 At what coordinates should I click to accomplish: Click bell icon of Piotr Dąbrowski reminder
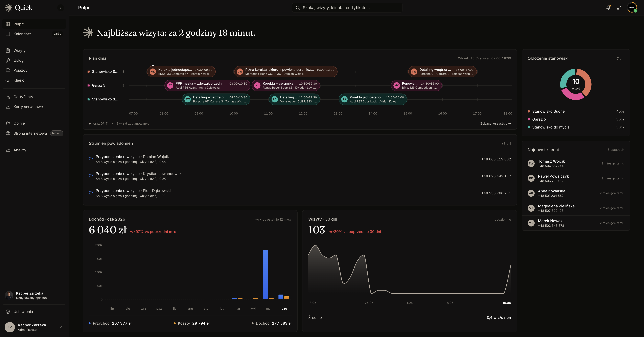91,193
